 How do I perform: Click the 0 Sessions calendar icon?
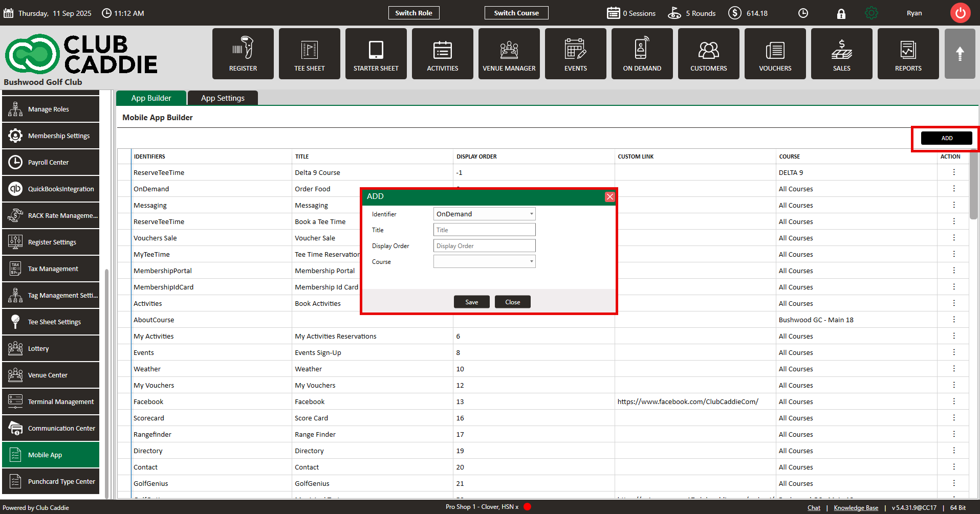pos(614,13)
